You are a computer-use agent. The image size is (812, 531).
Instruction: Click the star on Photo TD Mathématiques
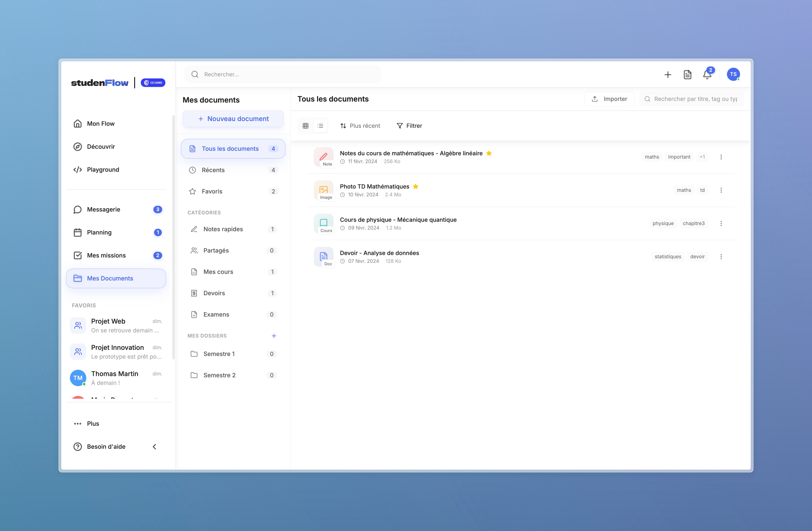(416, 186)
